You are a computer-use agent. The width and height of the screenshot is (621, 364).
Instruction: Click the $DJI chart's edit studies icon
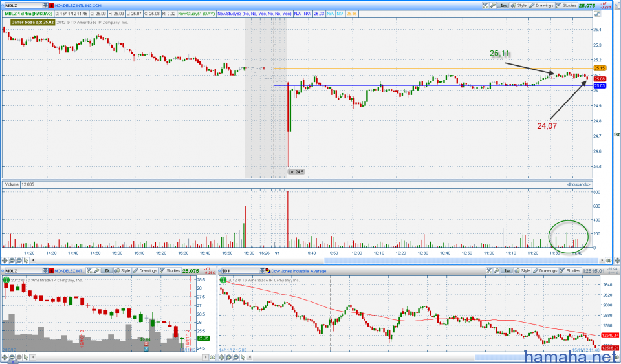[490, 271]
